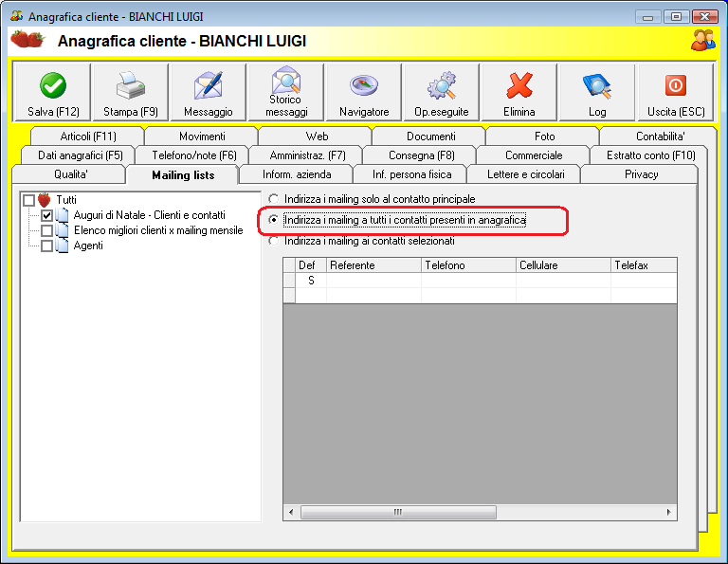The height and width of the screenshot is (564, 728).
Task: Click the first row's Referente cell
Action: (x=373, y=281)
